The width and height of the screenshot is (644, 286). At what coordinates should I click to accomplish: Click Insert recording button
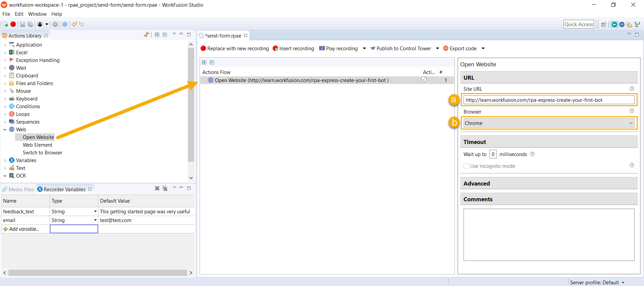(293, 49)
